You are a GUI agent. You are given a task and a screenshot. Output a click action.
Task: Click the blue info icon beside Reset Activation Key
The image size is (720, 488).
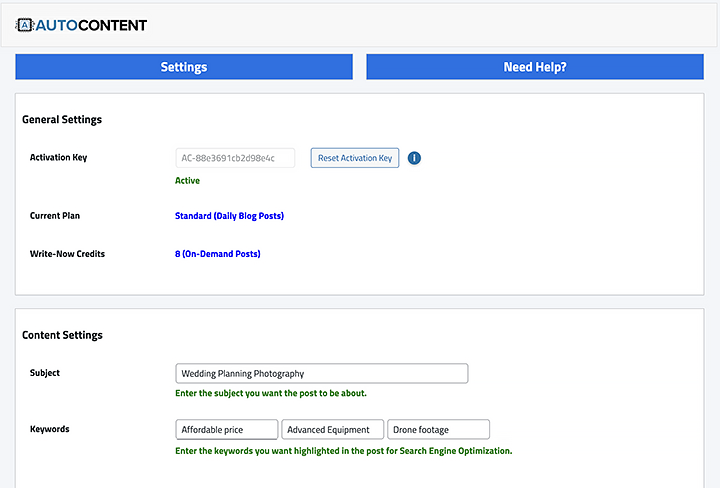coord(413,158)
